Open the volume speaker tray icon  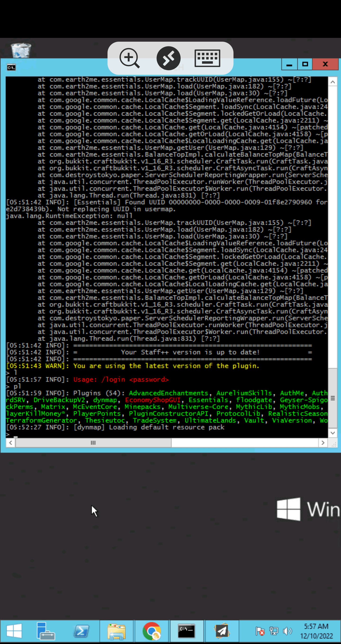click(x=287, y=631)
